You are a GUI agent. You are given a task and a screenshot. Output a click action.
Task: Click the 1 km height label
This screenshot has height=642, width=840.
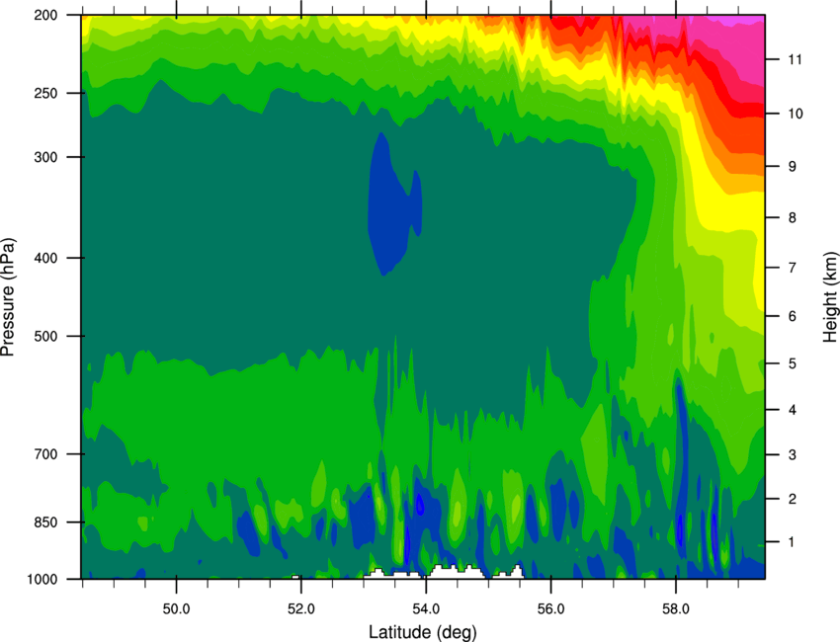792,542
